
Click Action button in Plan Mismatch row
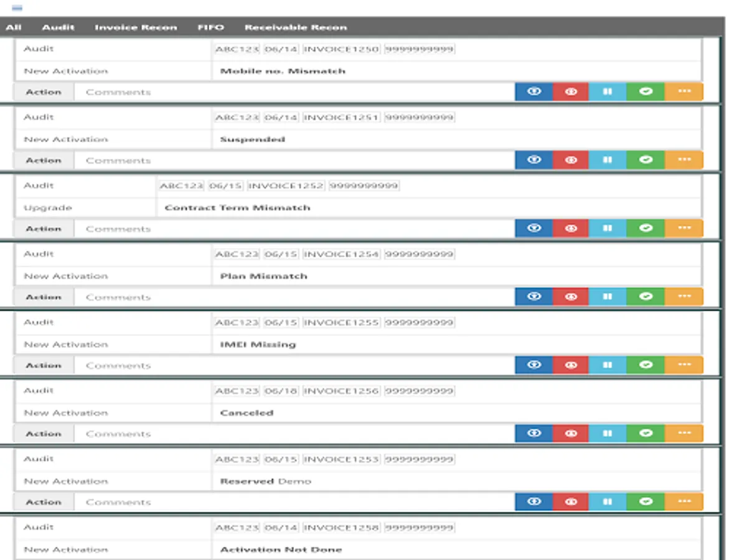44,297
